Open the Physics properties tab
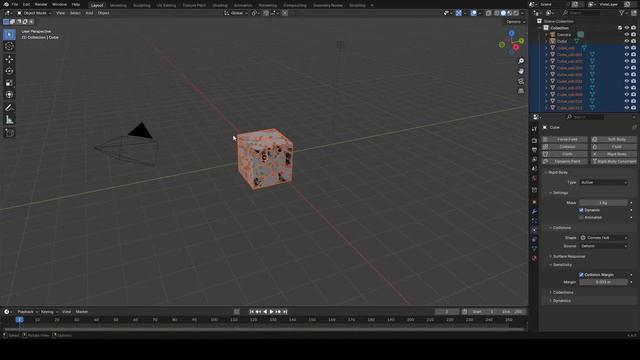The height and width of the screenshot is (360, 640). (534, 230)
